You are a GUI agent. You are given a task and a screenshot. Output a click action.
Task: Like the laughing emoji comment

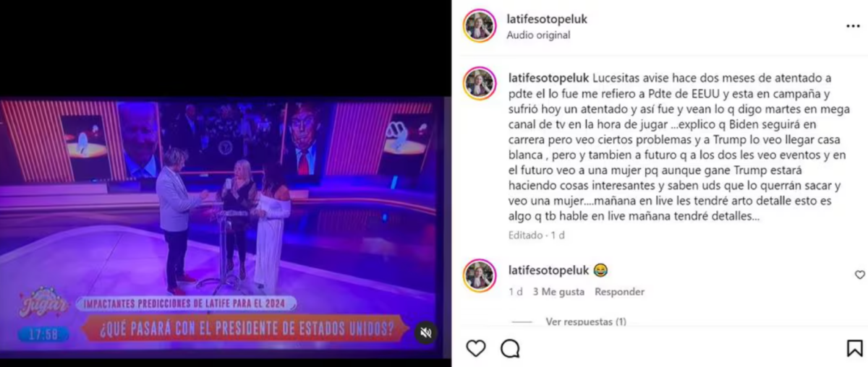859,275
